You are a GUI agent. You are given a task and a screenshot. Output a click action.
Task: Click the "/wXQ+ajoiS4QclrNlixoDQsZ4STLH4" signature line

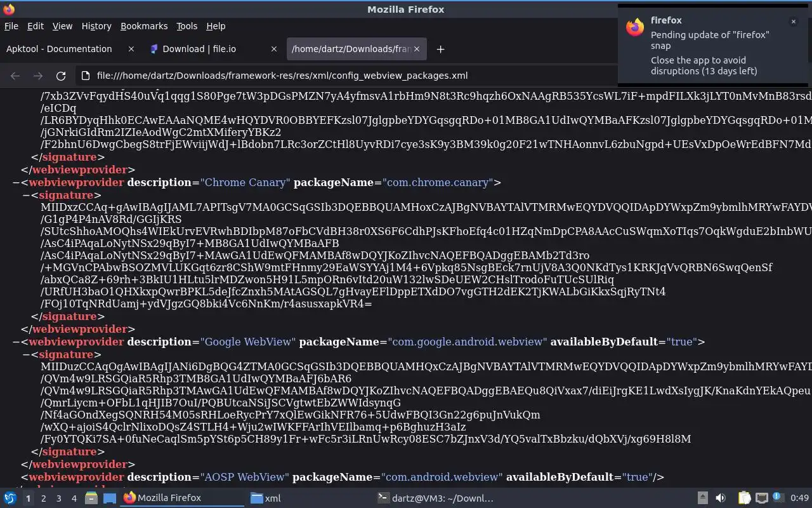[253, 427]
